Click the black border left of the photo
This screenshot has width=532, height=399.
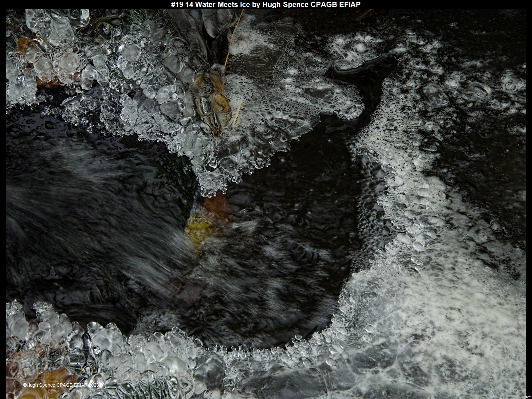(3, 199)
